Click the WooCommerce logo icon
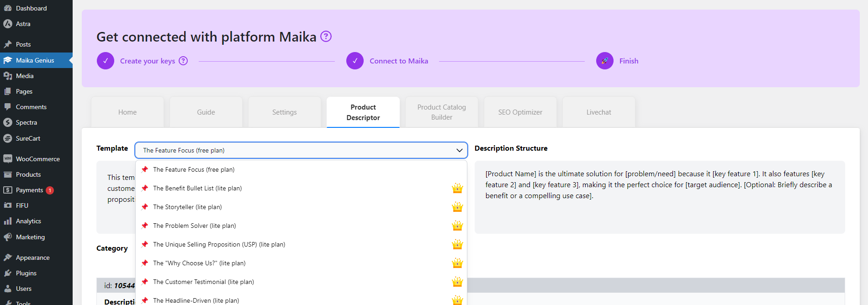The height and width of the screenshot is (305, 868). coord(8,159)
